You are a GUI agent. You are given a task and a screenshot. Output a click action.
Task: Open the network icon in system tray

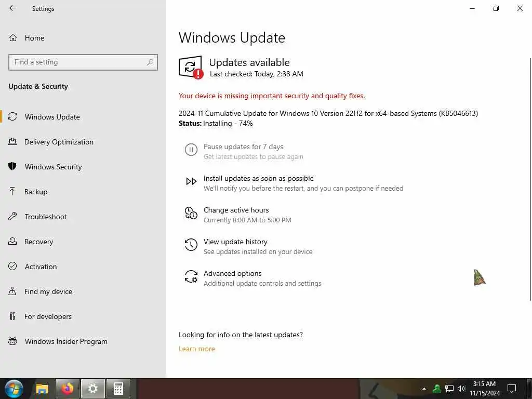pos(449,389)
